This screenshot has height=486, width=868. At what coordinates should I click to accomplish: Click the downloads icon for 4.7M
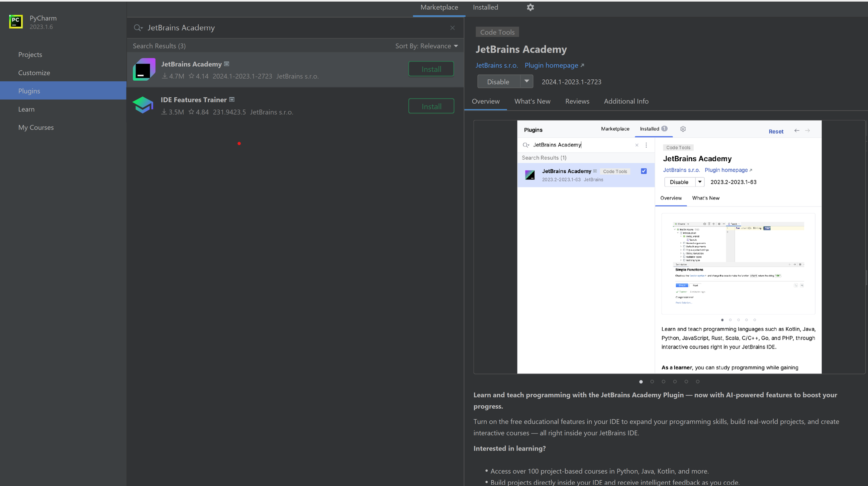pos(165,76)
